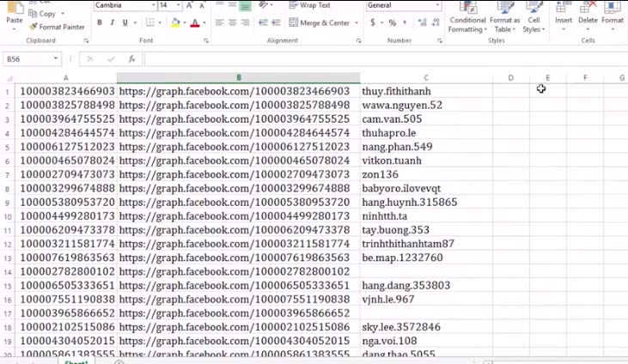Align text right

click(245, 23)
